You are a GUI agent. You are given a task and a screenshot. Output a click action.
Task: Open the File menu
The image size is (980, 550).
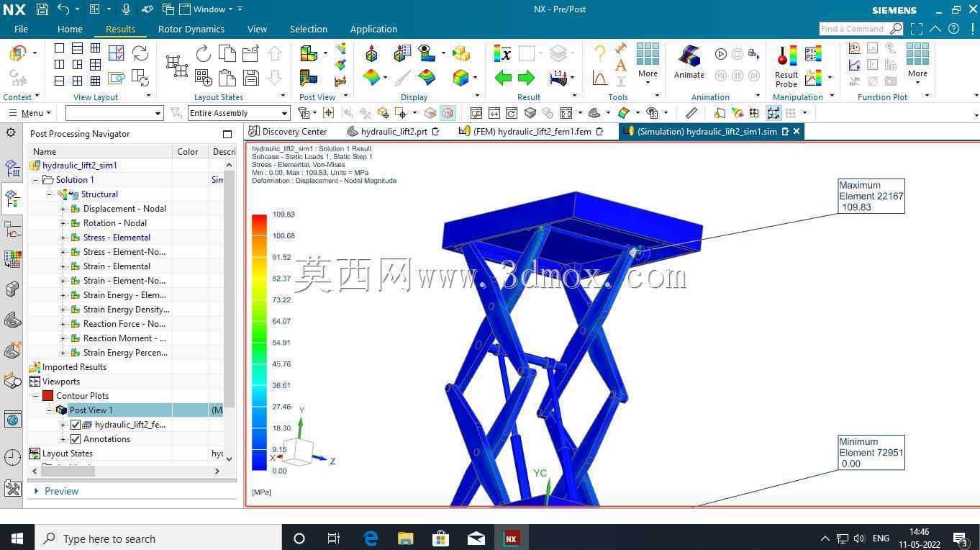click(21, 29)
